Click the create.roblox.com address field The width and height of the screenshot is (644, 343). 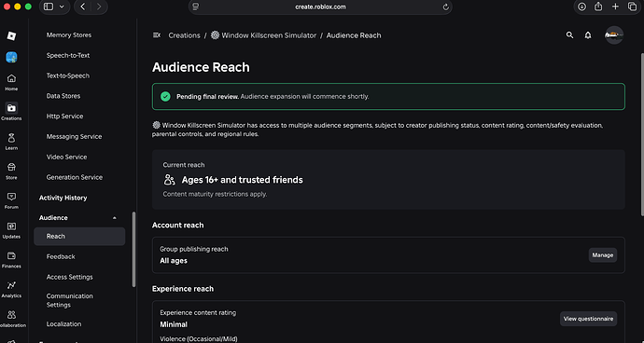pos(320,7)
